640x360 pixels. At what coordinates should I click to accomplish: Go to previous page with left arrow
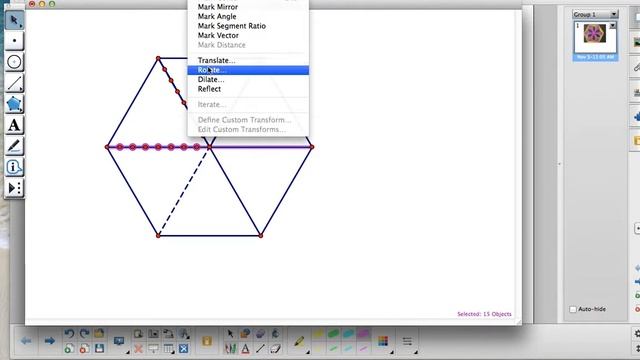pos(26,340)
